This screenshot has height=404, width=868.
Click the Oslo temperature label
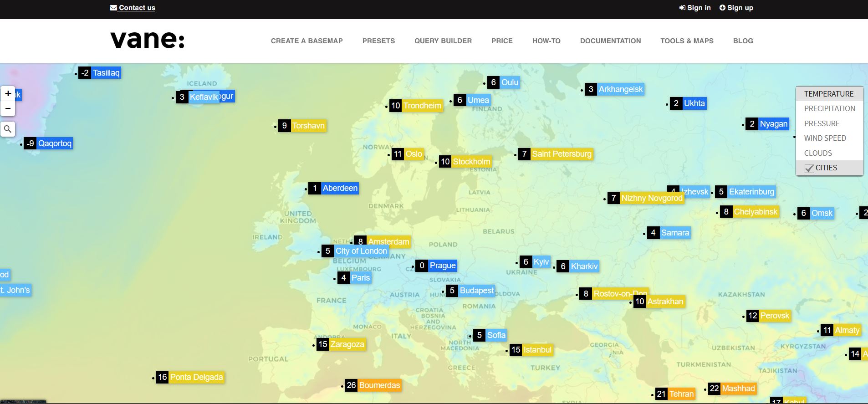tap(408, 154)
